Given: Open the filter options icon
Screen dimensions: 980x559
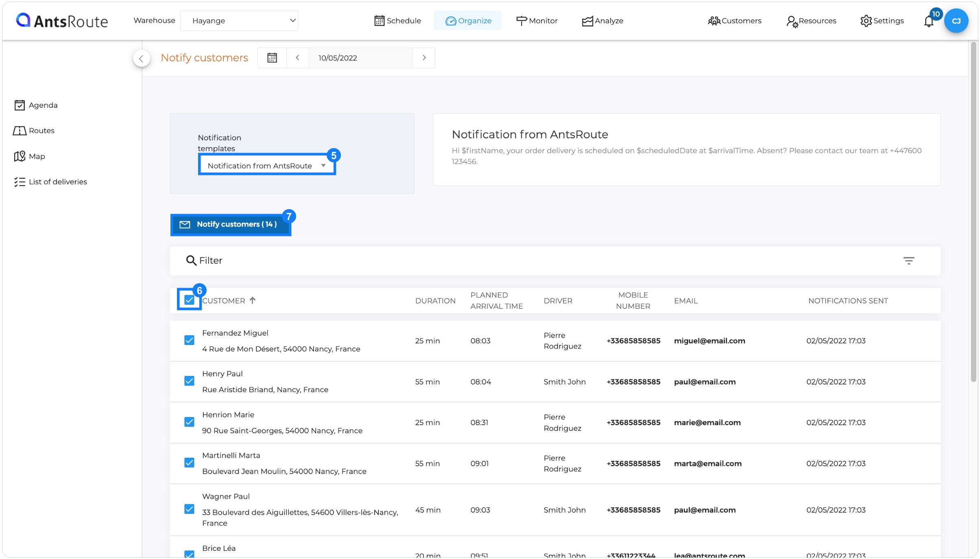Looking at the screenshot, I should [x=909, y=260].
